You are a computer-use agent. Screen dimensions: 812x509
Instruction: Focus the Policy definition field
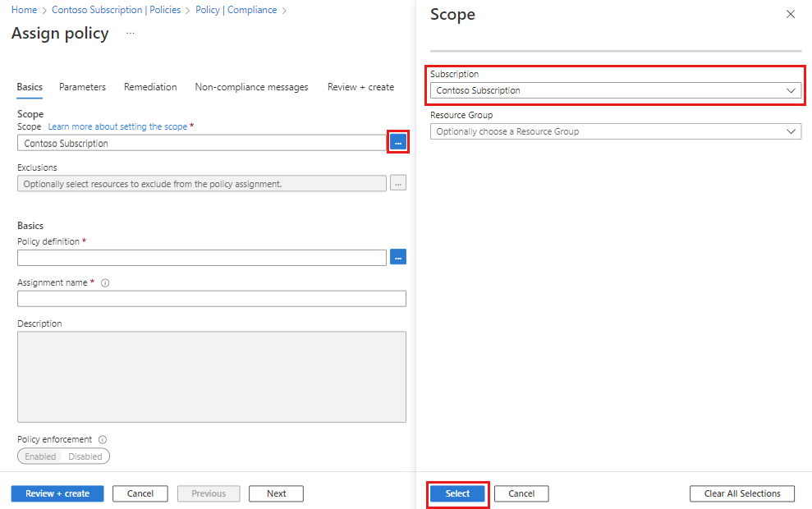coord(202,257)
